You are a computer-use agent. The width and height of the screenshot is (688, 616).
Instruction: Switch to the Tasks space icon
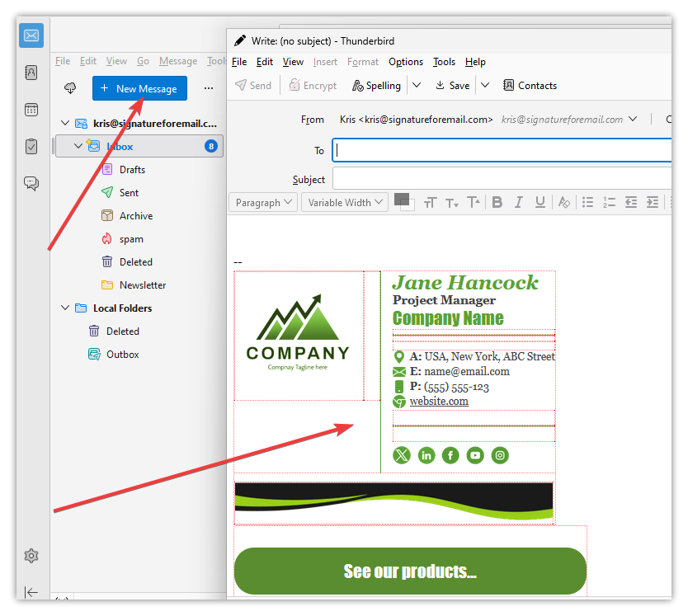pos(31,147)
